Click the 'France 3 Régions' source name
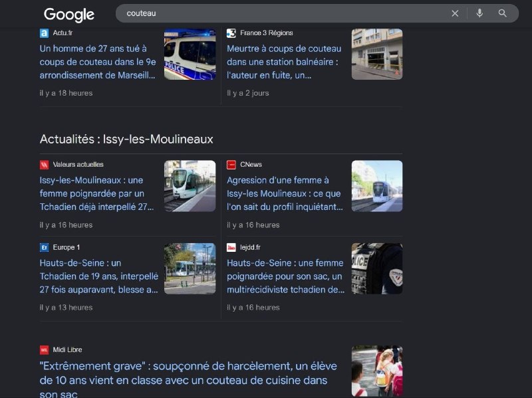 pyautogui.click(x=267, y=33)
